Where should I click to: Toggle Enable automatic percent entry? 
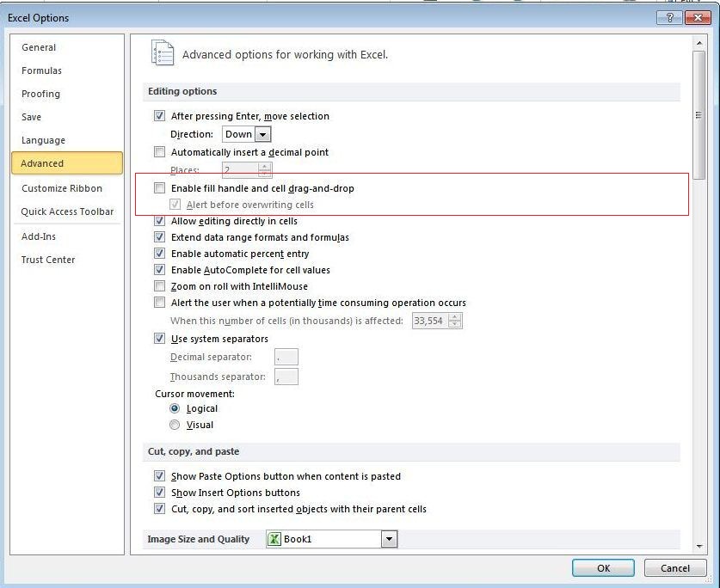coord(159,254)
